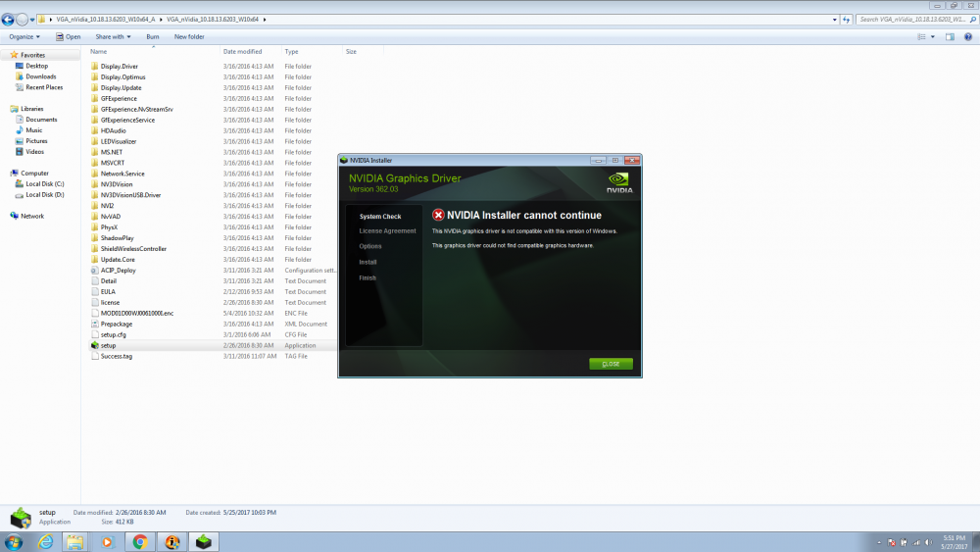
Task: Select the LEDVisualizer folder icon
Action: (95, 141)
